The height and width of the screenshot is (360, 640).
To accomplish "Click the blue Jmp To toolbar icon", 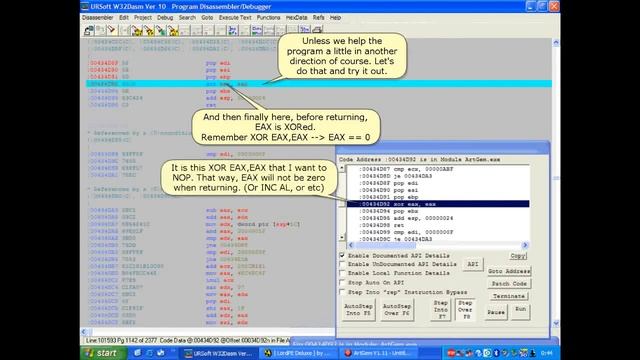I will (x=233, y=30).
